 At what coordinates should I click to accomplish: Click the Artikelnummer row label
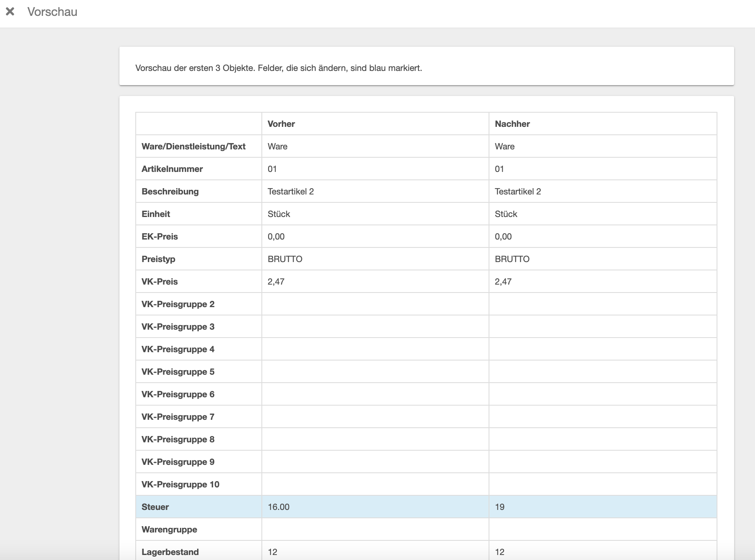coord(172,169)
